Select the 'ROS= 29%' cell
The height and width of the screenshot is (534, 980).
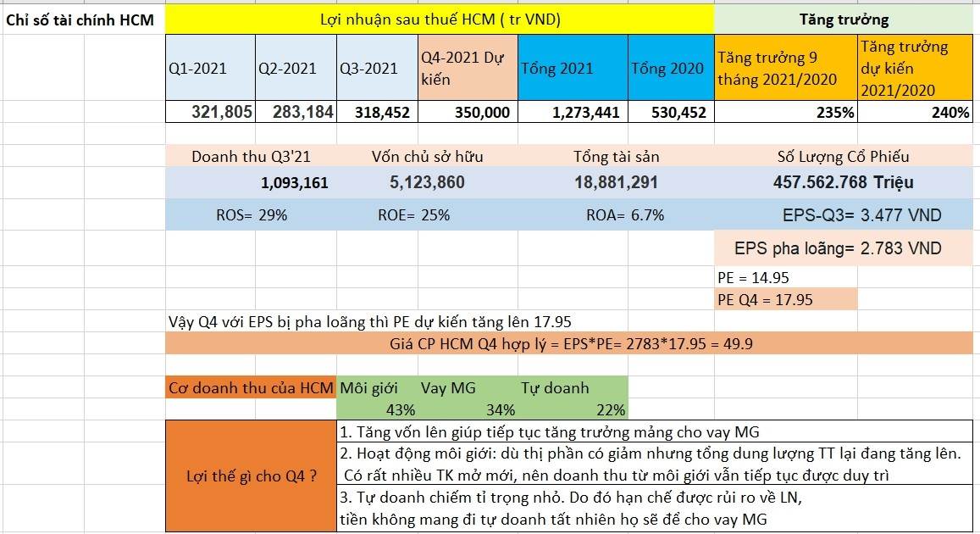coord(252,215)
